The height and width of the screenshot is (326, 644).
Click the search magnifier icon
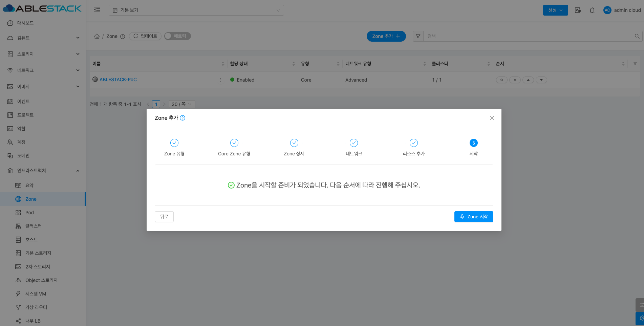(637, 36)
